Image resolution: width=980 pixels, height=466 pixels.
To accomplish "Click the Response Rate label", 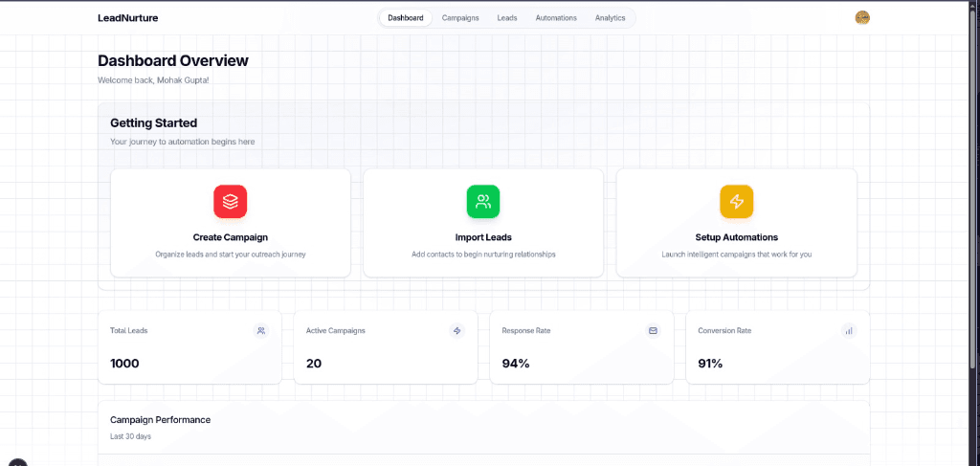I will [x=526, y=330].
